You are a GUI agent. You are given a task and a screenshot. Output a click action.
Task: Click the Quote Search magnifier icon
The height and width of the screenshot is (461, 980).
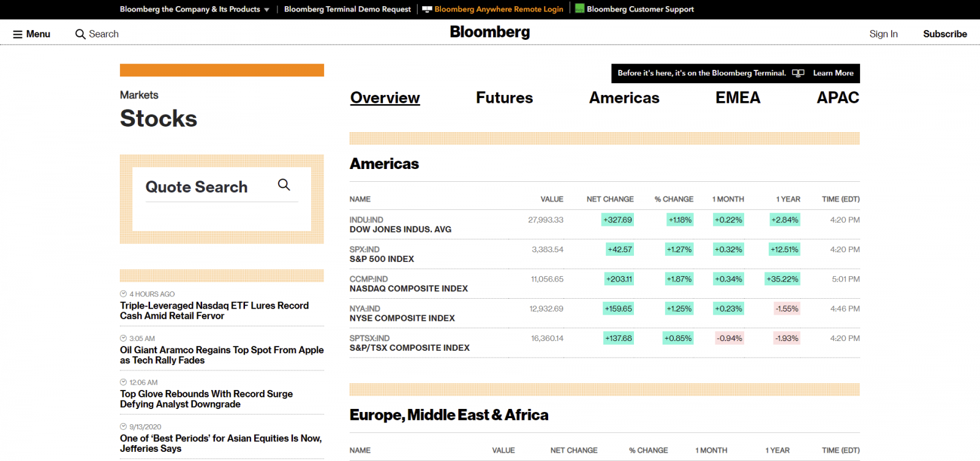[x=284, y=185]
